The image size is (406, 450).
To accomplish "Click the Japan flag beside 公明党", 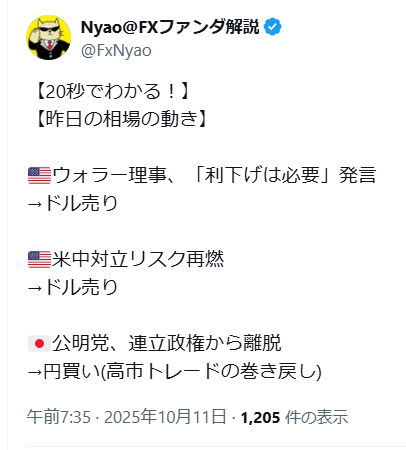I will 39,343.
